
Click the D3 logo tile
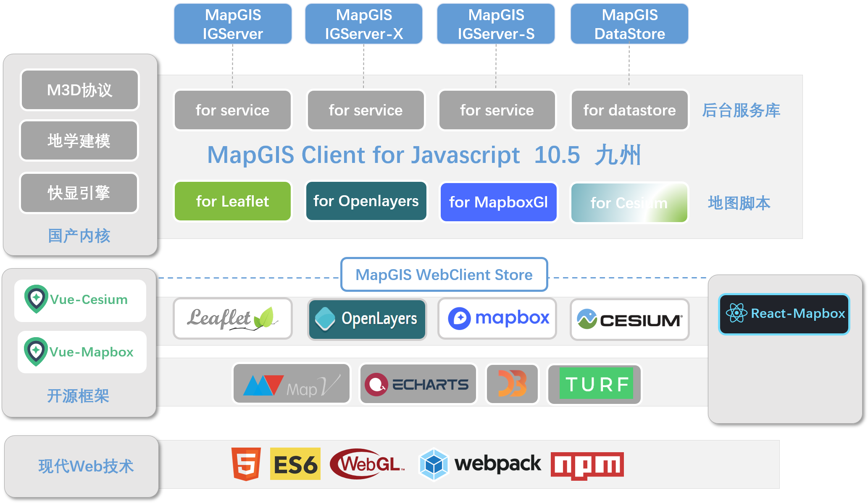(x=512, y=384)
